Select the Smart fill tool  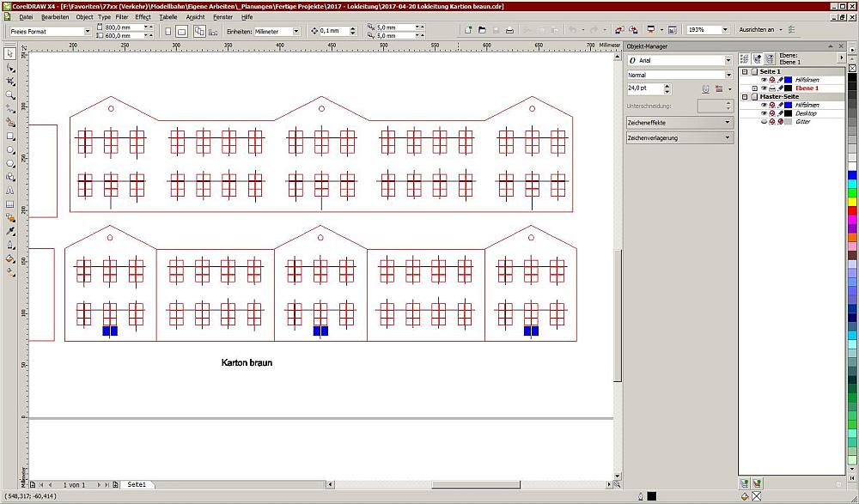(x=9, y=122)
